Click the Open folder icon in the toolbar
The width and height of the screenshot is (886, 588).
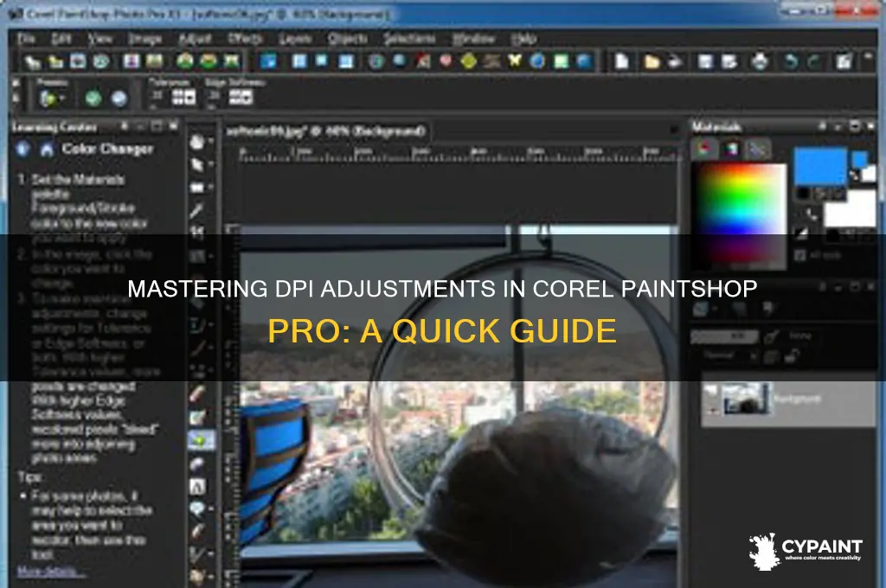click(x=652, y=61)
